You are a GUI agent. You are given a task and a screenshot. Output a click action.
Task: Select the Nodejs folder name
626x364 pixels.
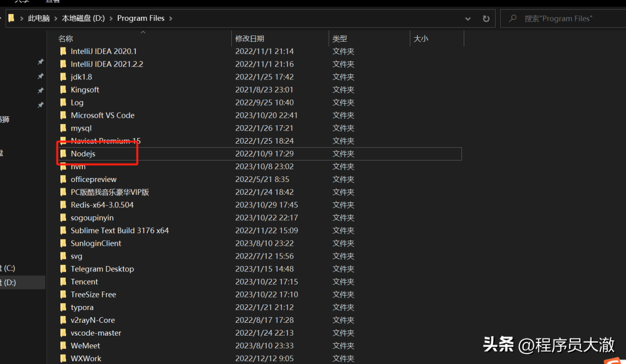(x=83, y=154)
